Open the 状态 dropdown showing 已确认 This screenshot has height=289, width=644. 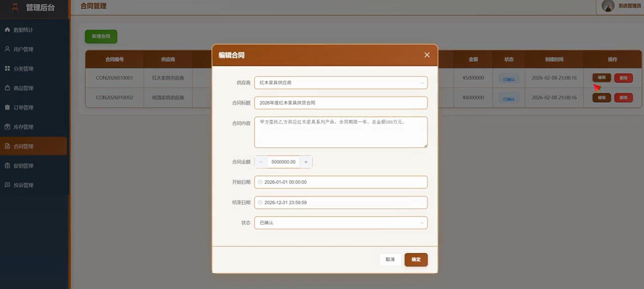[x=341, y=223]
